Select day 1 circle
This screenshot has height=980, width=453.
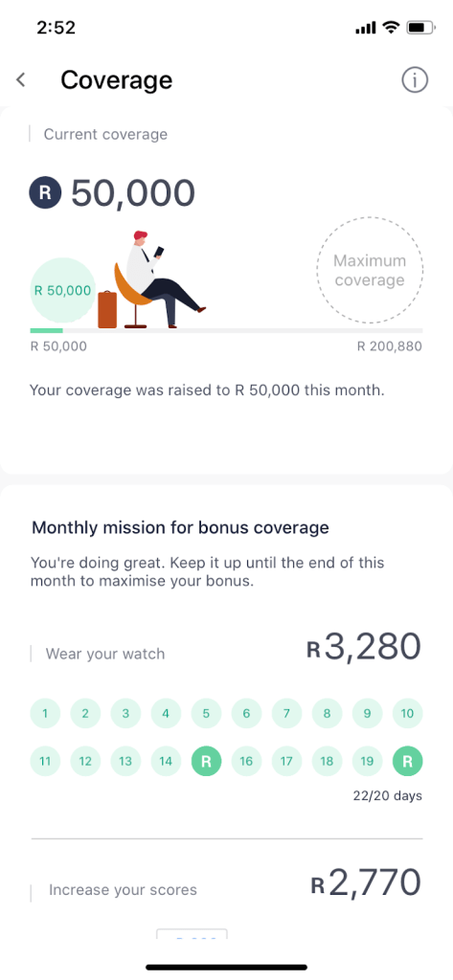click(45, 713)
